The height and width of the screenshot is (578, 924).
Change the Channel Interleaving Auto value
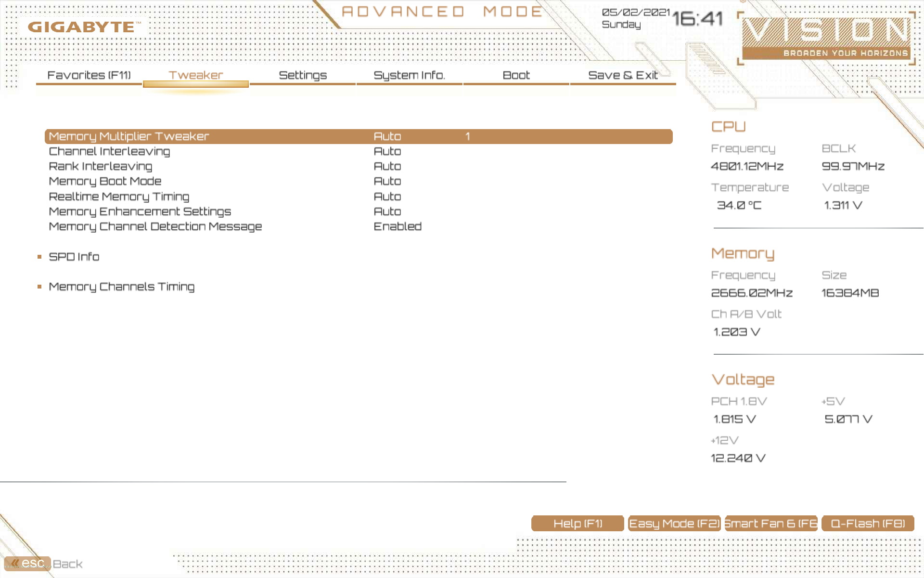click(x=387, y=151)
